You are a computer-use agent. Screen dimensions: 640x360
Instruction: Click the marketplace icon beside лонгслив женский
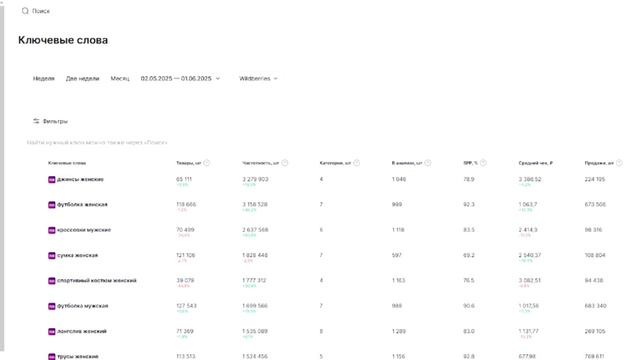[51, 331]
